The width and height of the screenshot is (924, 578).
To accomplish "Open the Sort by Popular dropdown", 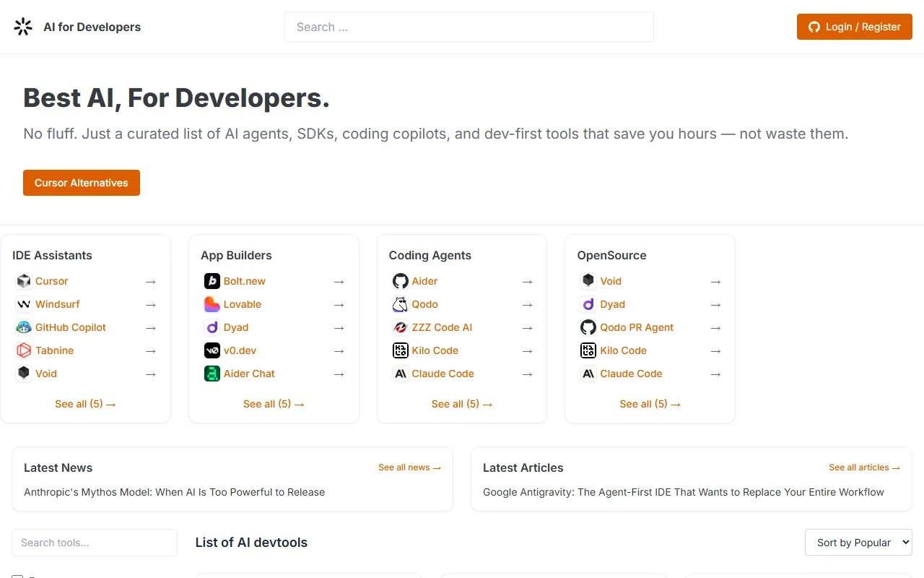I will [x=858, y=543].
